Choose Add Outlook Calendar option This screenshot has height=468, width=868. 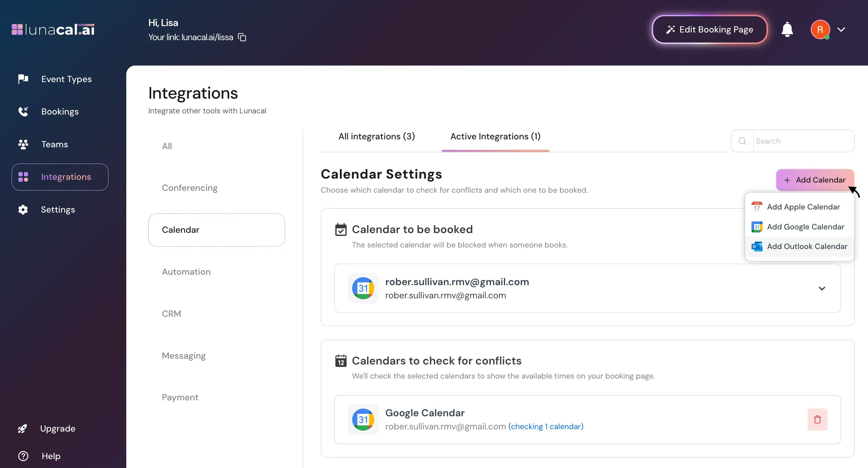tap(807, 247)
